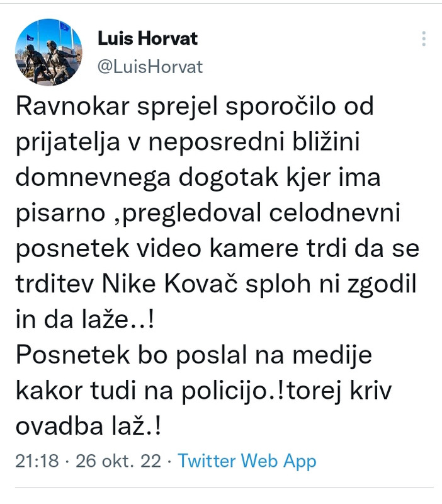Click the word celodnevni in the tweet
The width and height of the screenshot is (442, 504).
point(335,213)
